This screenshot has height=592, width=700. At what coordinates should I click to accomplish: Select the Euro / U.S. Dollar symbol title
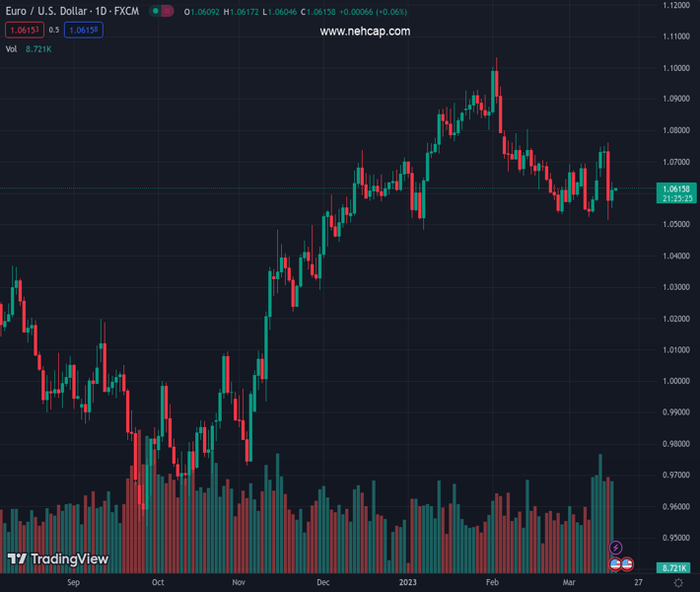tap(71, 12)
